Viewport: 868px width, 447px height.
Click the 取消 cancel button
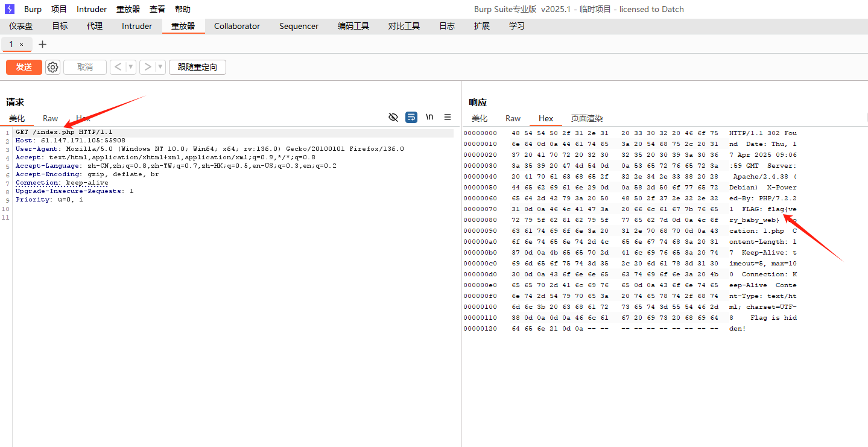[85, 67]
